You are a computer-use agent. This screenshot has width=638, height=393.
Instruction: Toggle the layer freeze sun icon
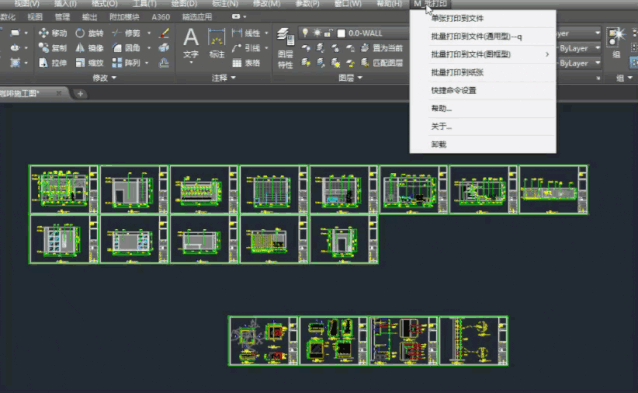317,33
